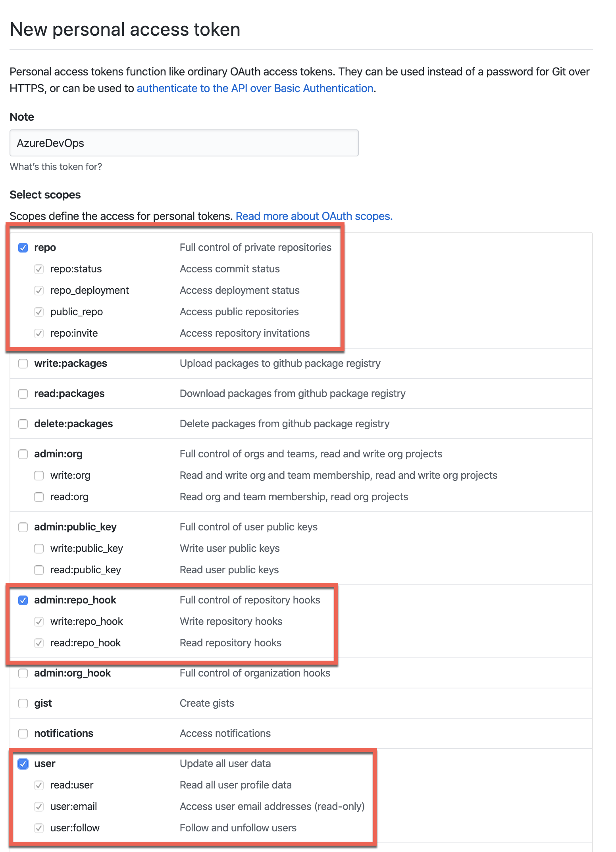This screenshot has height=852, width=616.
Task: Check the read:public_key checkbox
Action: pyautogui.click(x=39, y=570)
